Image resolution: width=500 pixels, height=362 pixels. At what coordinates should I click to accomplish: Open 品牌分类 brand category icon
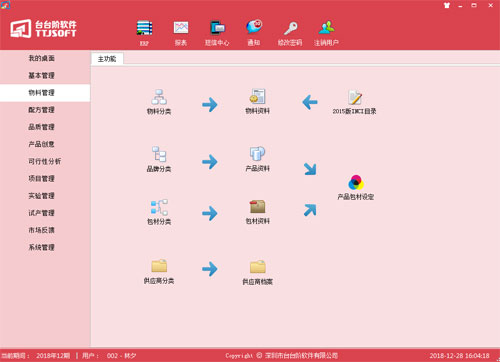click(x=159, y=154)
